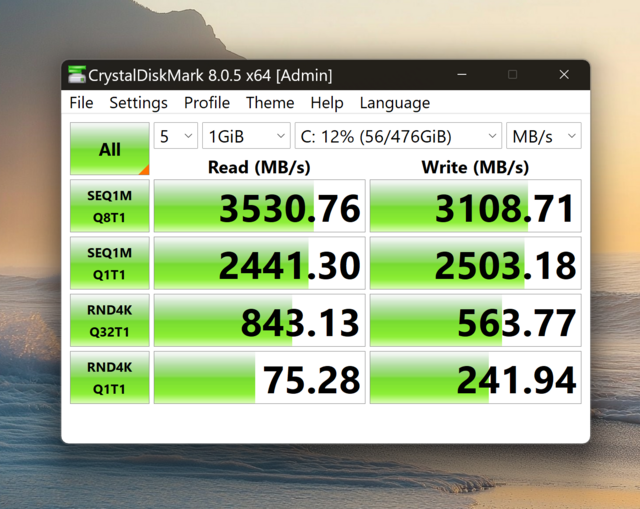This screenshot has height=509, width=640.
Task: Start all benchmarks with All button
Action: [x=109, y=149]
